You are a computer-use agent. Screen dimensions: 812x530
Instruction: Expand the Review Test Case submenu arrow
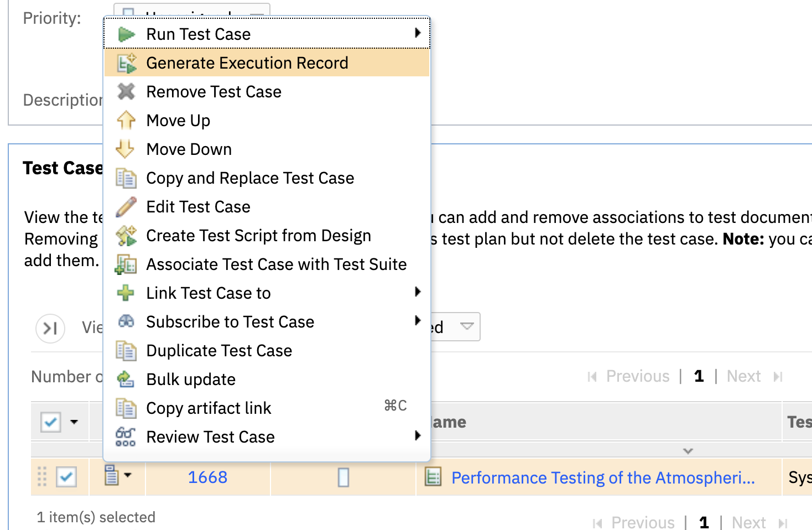[418, 435]
